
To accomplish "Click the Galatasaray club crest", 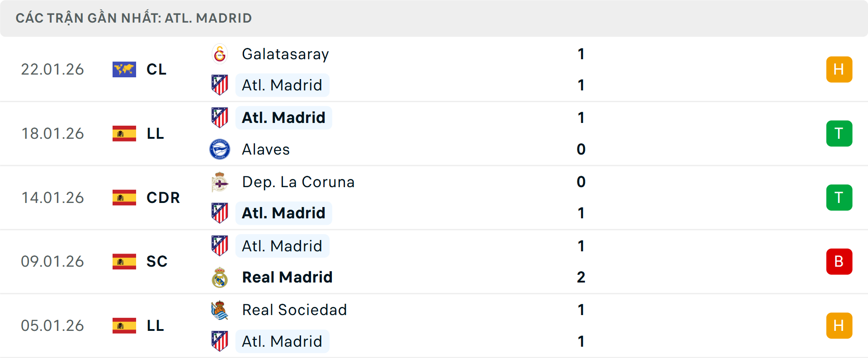I will (x=220, y=54).
